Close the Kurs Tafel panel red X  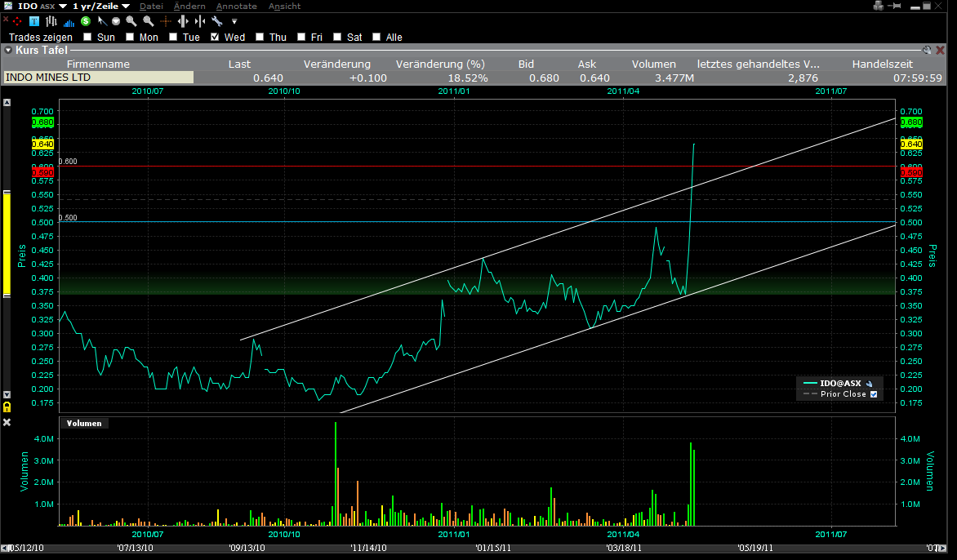point(941,50)
